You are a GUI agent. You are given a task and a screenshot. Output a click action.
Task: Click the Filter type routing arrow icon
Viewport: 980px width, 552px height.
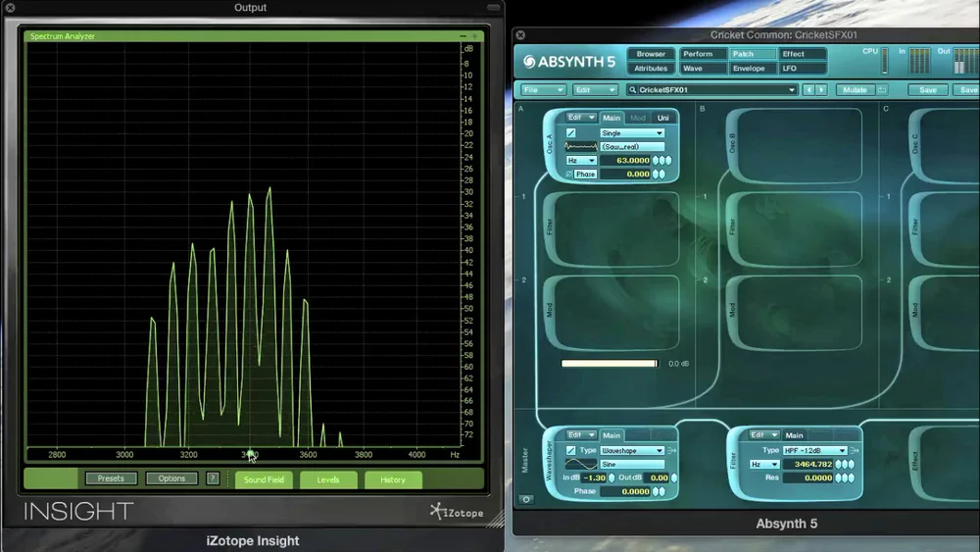[855, 450]
